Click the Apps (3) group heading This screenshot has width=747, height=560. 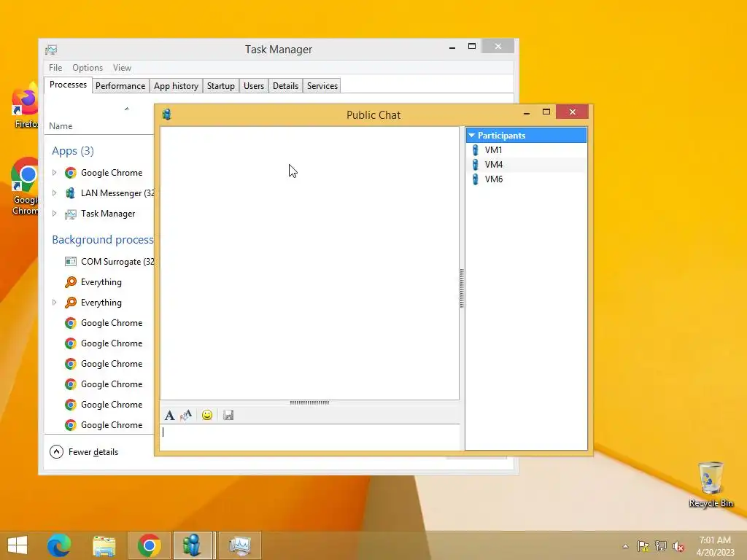point(73,151)
